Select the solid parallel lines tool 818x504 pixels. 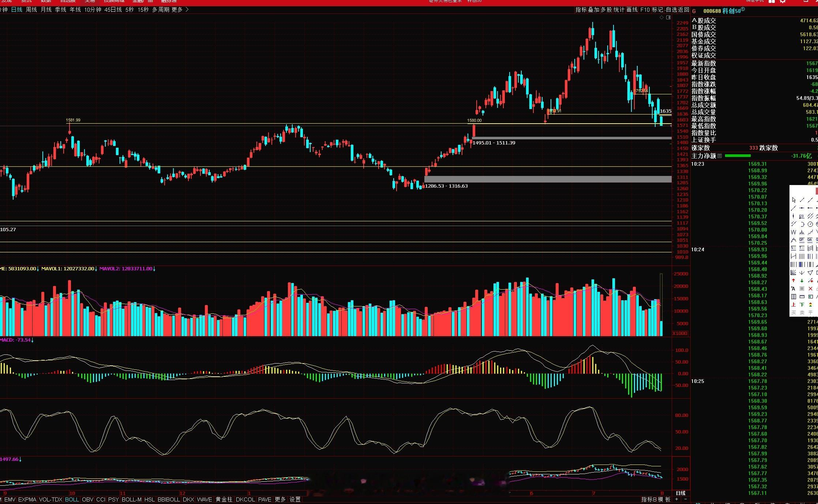pos(810,216)
